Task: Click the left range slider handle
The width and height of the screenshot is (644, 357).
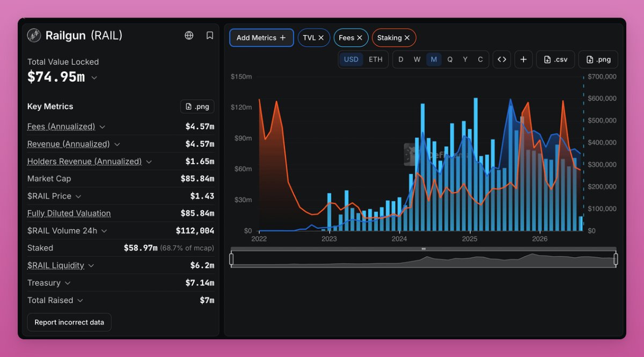Action: [x=231, y=259]
